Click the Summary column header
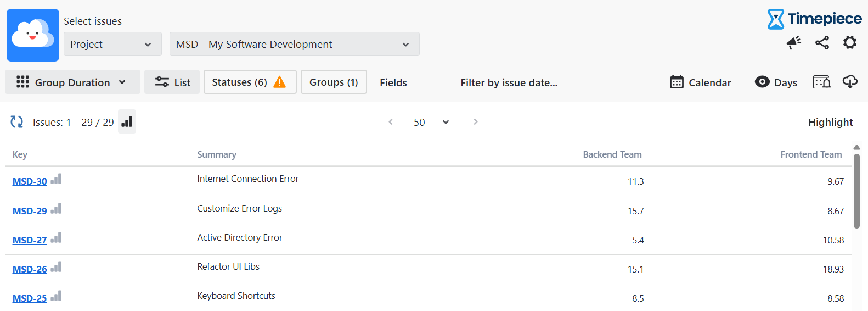This screenshot has height=311, width=868. 217,154
